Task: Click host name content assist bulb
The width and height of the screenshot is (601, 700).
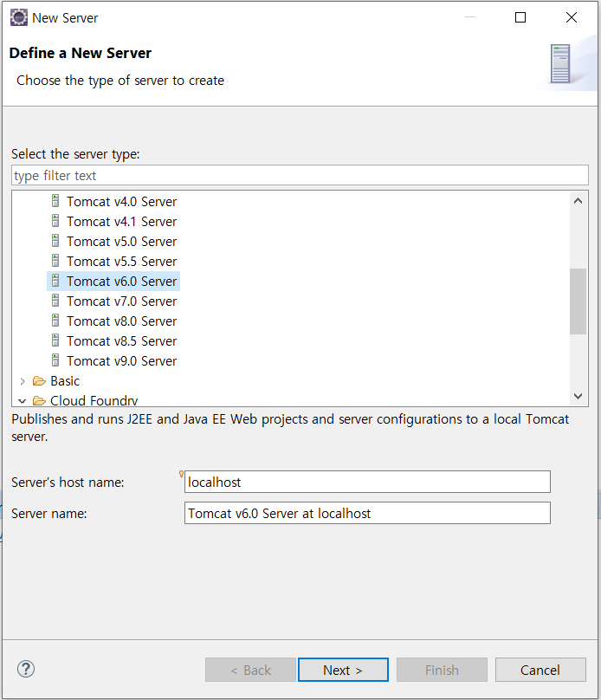Action: click(x=181, y=474)
